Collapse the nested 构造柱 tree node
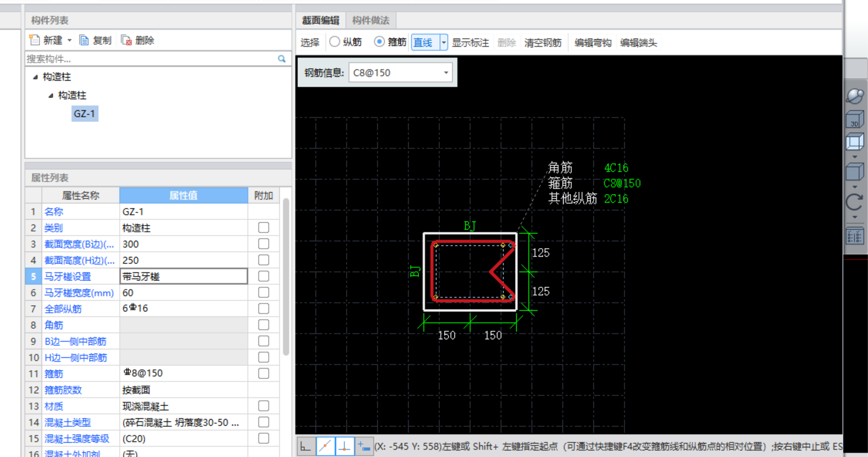 [x=51, y=96]
